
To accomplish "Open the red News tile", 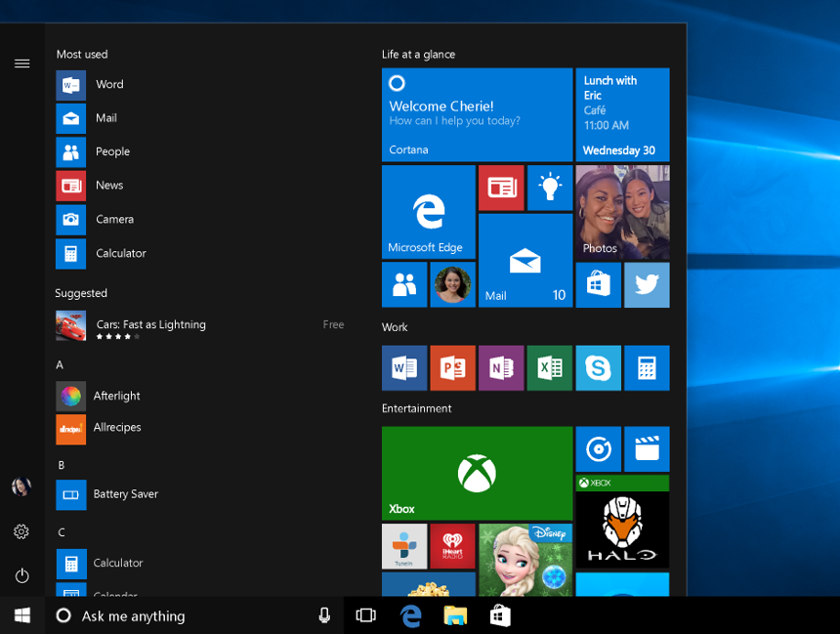I will coord(501,188).
